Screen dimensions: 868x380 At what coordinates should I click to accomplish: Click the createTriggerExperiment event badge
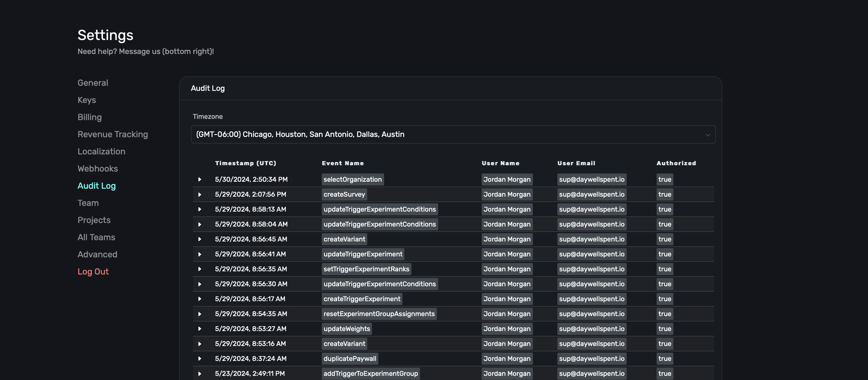coord(362,299)
